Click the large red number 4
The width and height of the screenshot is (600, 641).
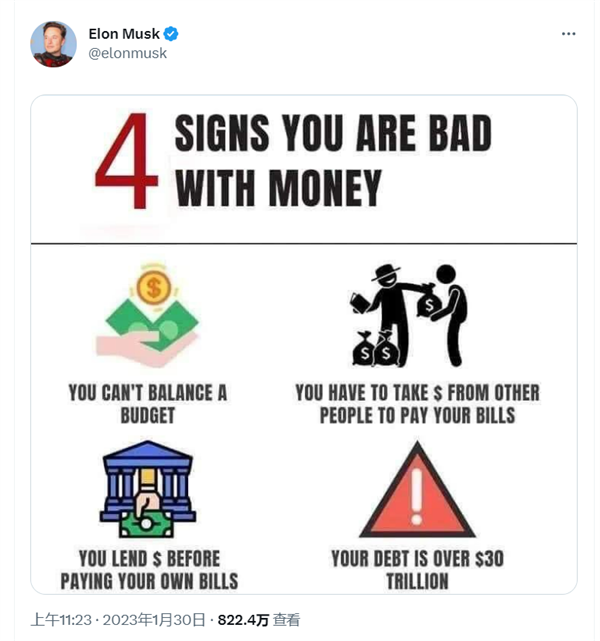[126, 165]
